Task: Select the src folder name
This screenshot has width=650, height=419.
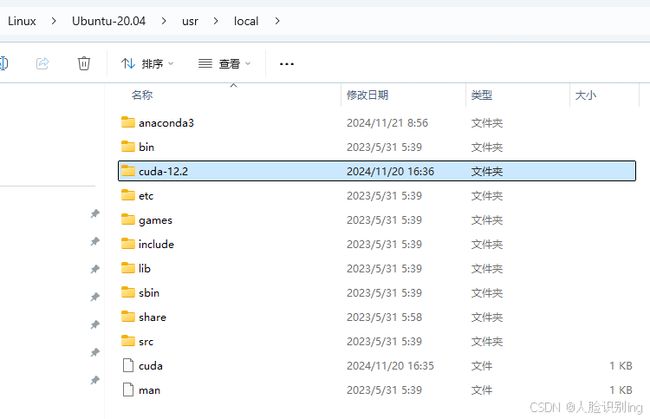Action: (x=146, y=342)
